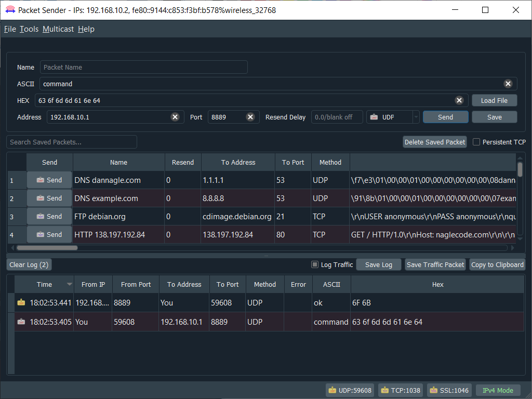Open the Tools menu
This screenshot has width=532, height=399.
click(x=29, y=29)
